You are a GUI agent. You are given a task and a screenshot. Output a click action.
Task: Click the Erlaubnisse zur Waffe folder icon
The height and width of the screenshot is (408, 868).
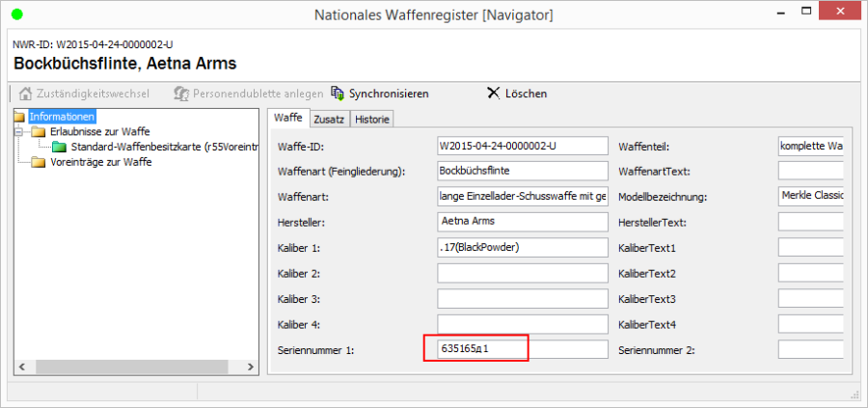point(39,131)
